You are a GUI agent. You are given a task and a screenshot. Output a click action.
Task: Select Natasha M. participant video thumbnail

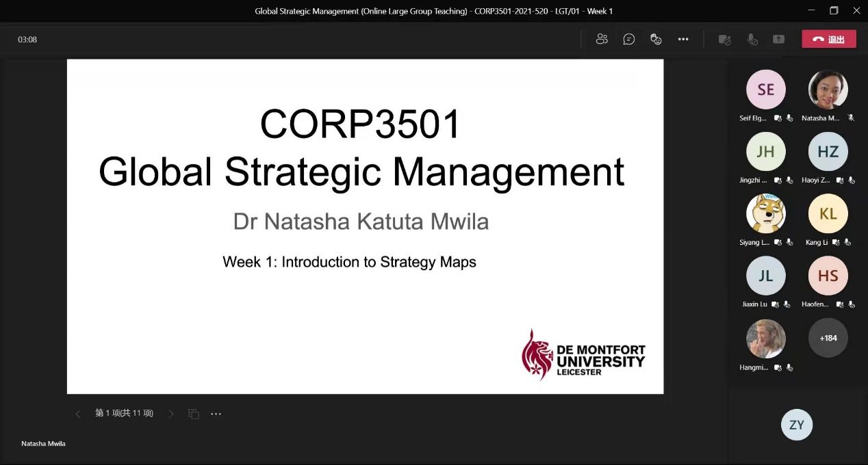tap(828, 90)
